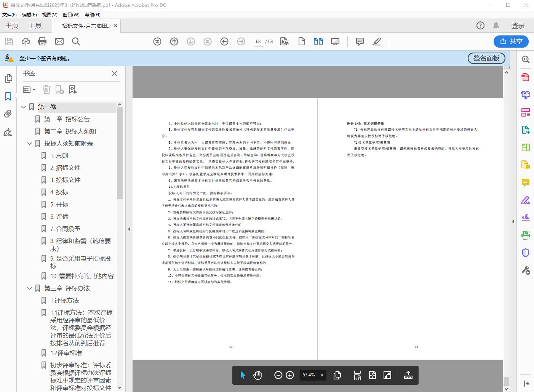Select the highlight pen tool
Image resolution: width=534 pixels, height=392 pixels.
coord(377,42)
